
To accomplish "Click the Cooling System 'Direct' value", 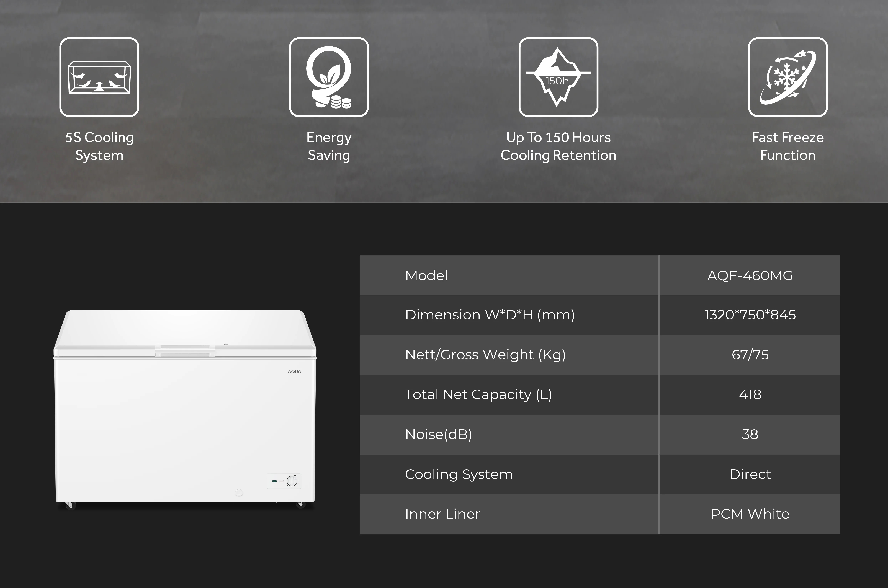I will coord(750,474).
